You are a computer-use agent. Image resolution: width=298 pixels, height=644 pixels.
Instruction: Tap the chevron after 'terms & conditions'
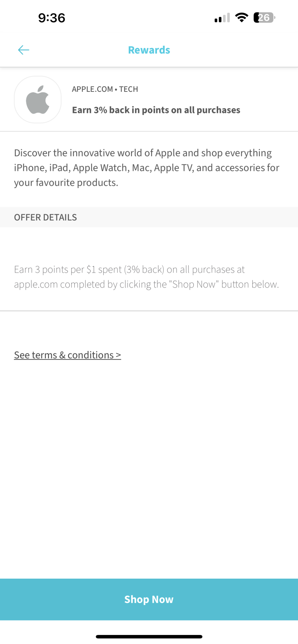pyautogui.click(x=118, y=355)
